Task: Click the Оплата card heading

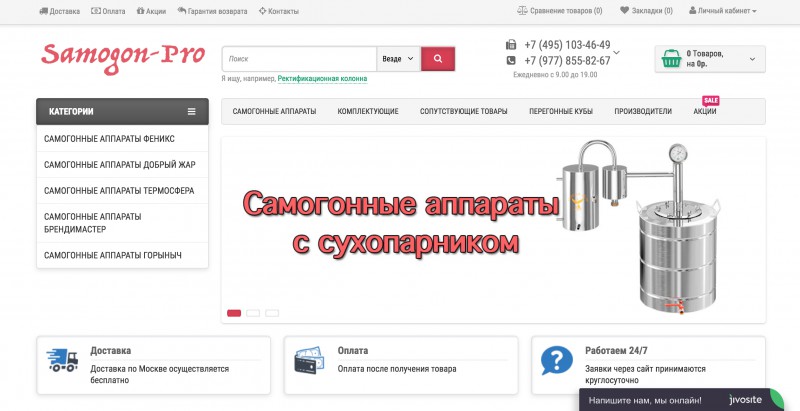Action: pos(353,350)
